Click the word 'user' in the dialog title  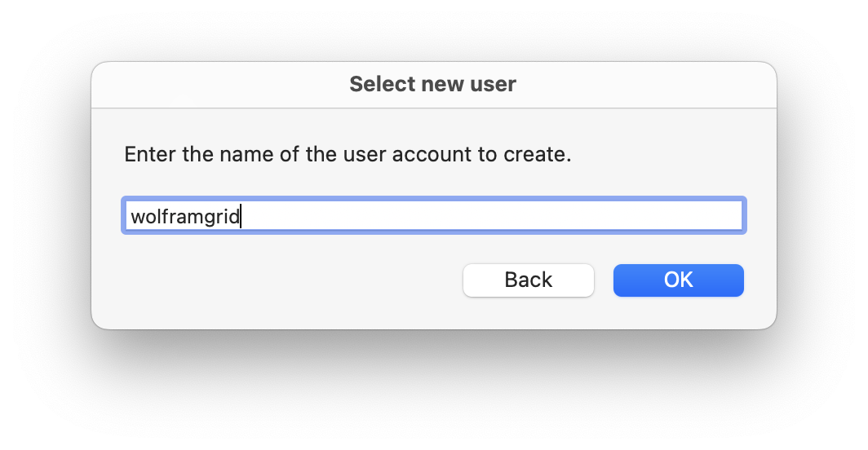[494, 84]
